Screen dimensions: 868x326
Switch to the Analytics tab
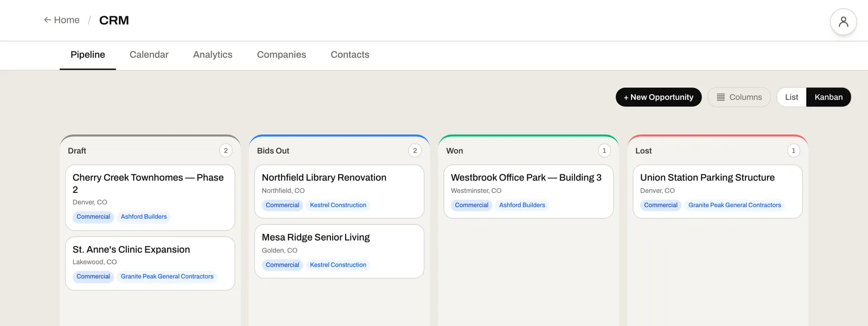pos(213,55)
